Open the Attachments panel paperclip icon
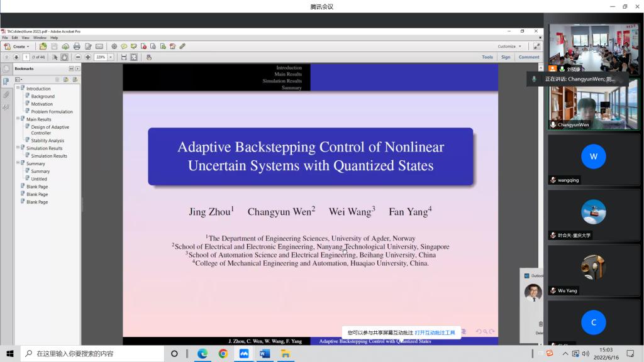The image size is (644, 362). [x=6, y=94]
